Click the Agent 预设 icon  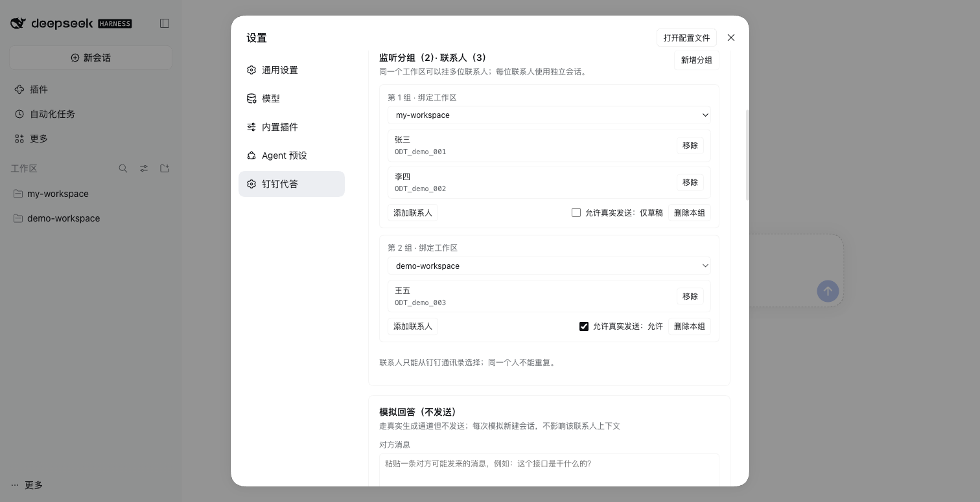coord(251,155)
